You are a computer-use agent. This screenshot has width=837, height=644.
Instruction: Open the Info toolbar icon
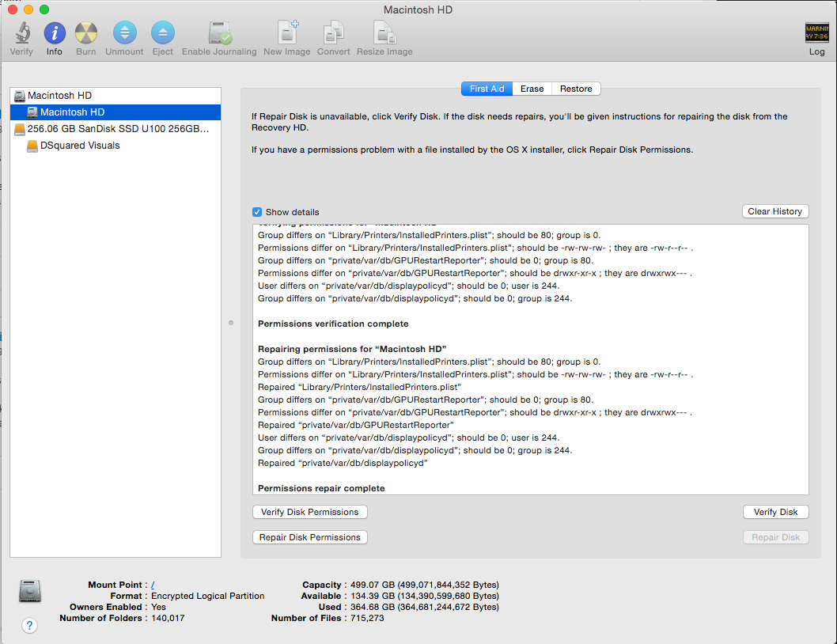coord(55,33)
